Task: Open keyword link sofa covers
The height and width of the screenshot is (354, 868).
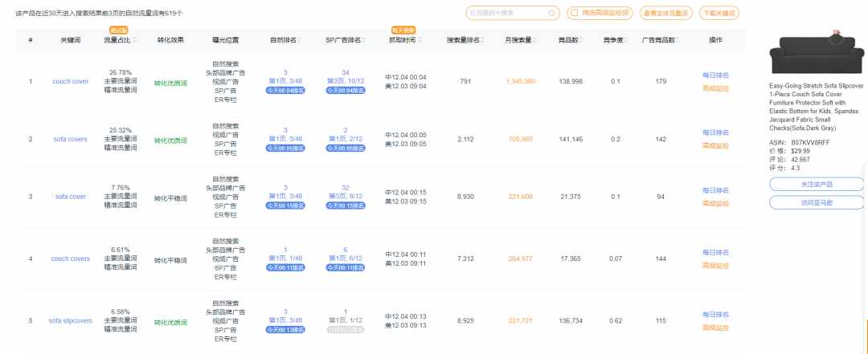Action: point(70,140)
